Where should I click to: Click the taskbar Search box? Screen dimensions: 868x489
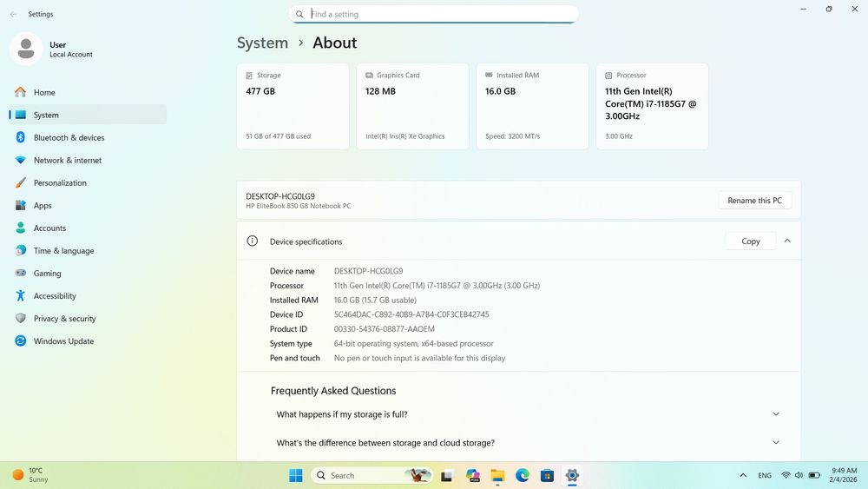pyautogui.click(x=372, y=475)
